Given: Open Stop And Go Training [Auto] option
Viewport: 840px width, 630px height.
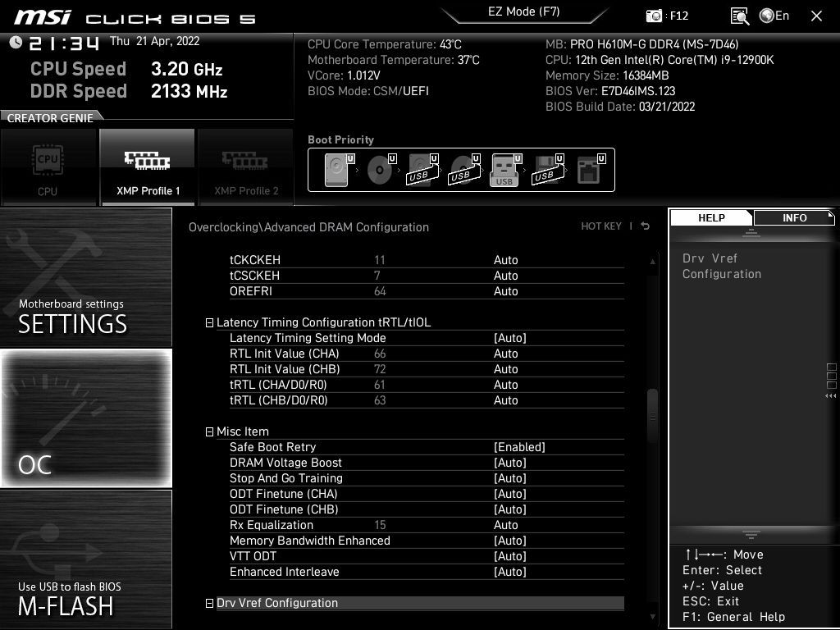Looking at the screenshot, I should [509, 478].
